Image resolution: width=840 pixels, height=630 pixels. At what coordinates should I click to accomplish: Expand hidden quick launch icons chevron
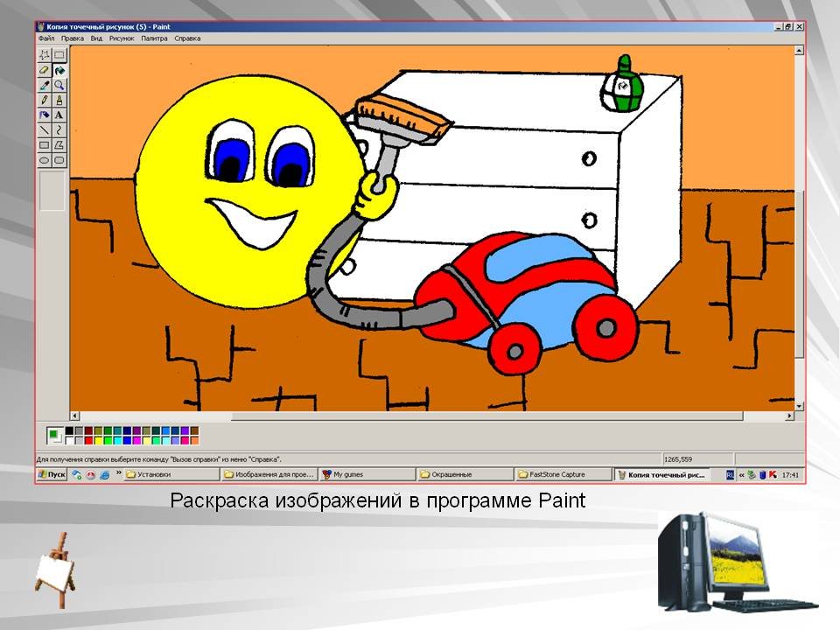point(118,473)
